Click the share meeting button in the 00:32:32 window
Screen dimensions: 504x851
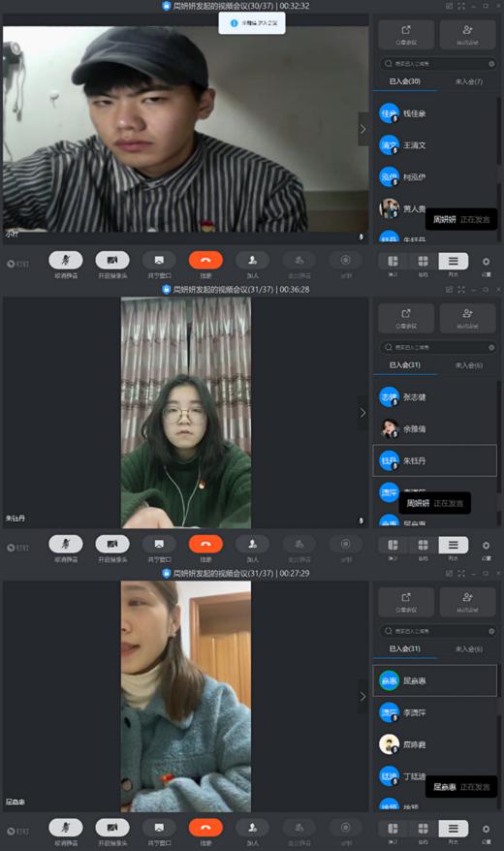click(406, 34)
